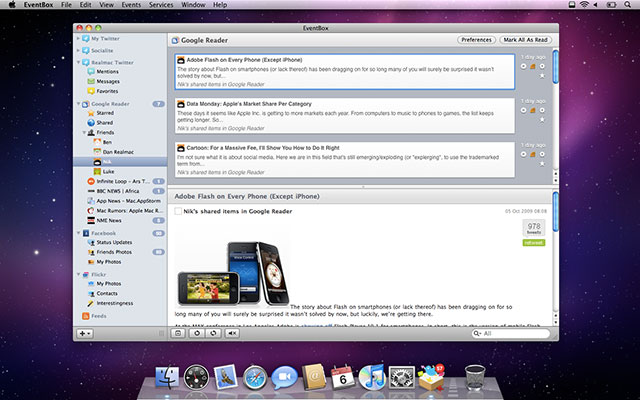Expand My Twitter section

tap(78, 38)
